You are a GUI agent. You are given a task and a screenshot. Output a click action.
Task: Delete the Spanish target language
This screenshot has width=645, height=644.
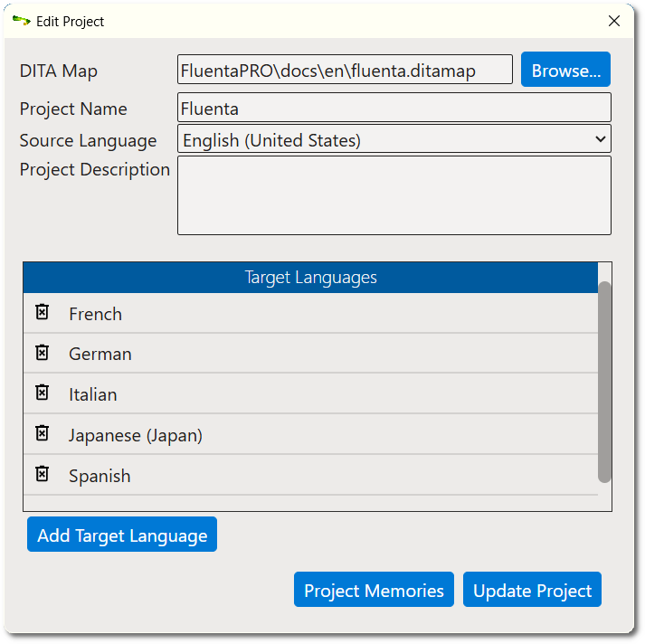pos(42,474)
